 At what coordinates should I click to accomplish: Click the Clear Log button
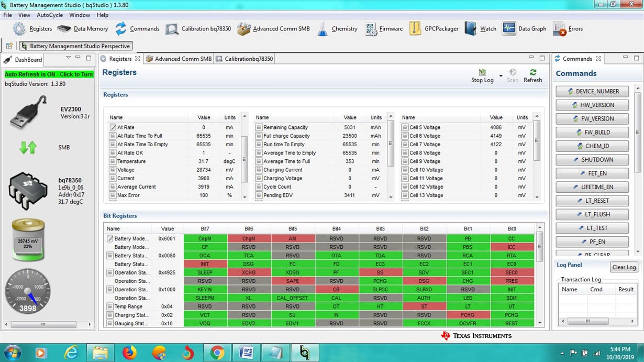624,267
